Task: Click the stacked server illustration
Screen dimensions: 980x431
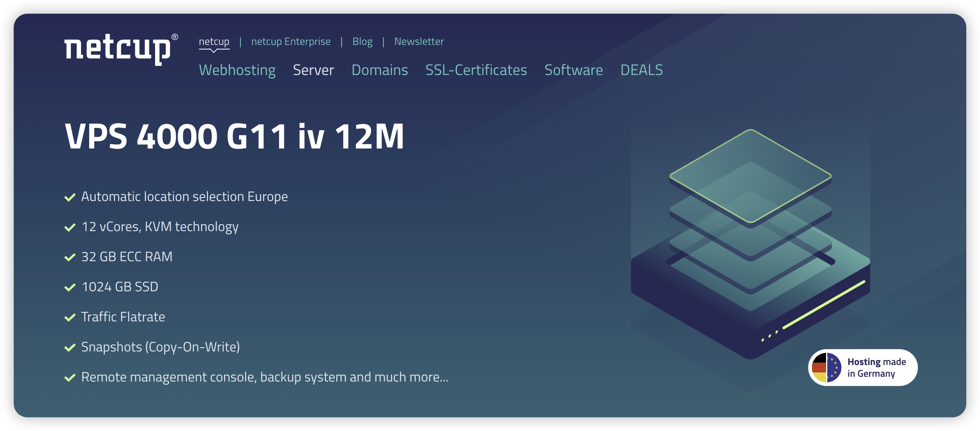Action: (x=750, y=244)
